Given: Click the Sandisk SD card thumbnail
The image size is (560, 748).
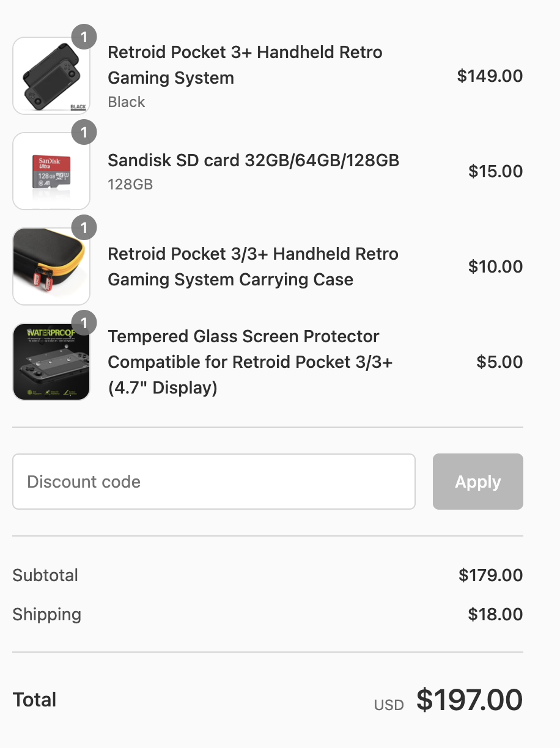Looking at the screenshot, I should click(x=51, y=171).
